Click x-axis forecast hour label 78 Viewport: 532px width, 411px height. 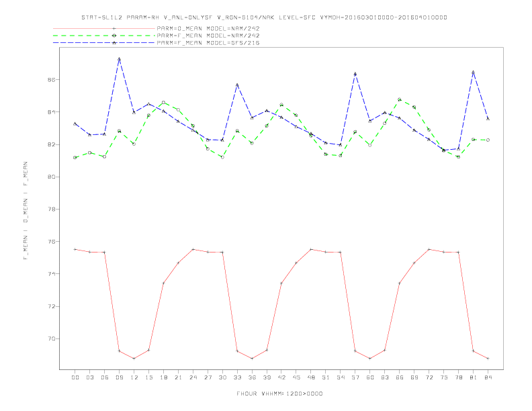[459, 377]
